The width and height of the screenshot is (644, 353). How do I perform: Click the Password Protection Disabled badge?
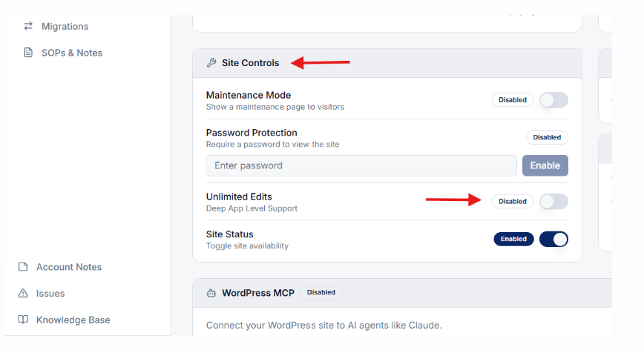click(547, 137)
